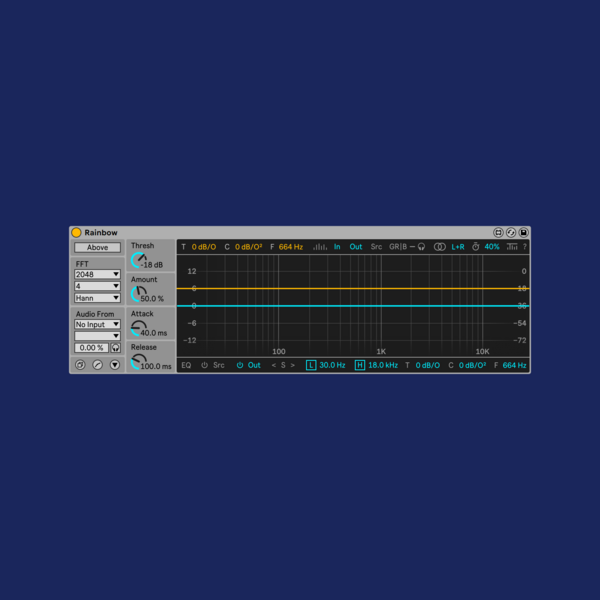Click the hot-swap preset arrows icon
The height and width of the screenshot is (600, 600).
pyautogui.click(x=511, y=232)
